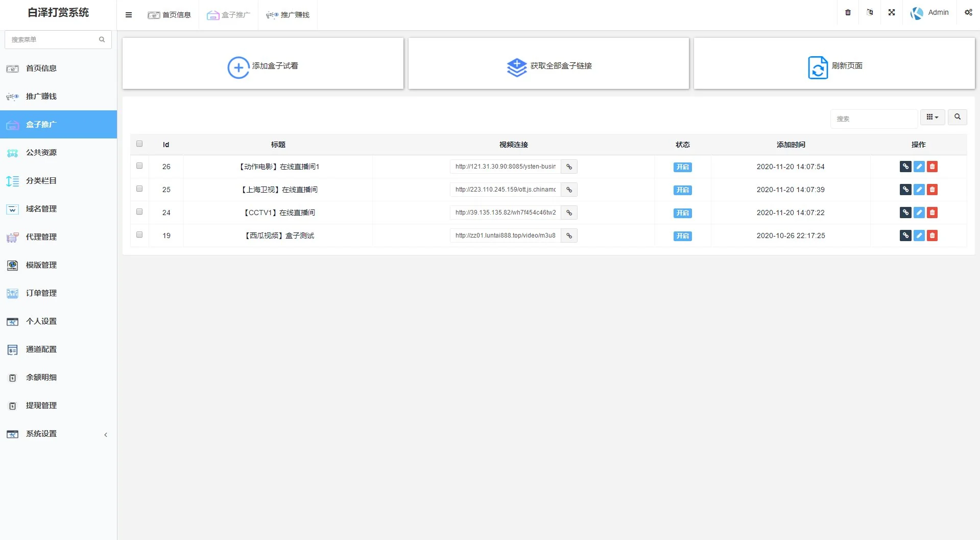This screenshot has height=540, width=980.
Task: Click the 获取全部盒子链接 button
Action: coord(548,66)
